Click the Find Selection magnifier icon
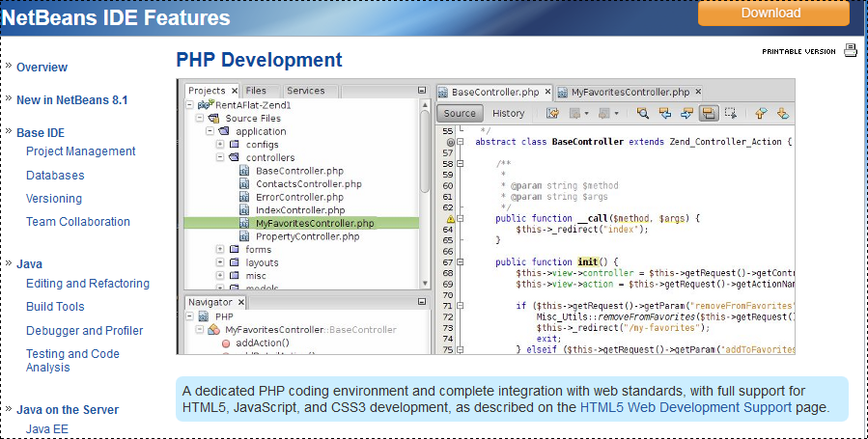The image size is (868, 439). tap(642, 113)
